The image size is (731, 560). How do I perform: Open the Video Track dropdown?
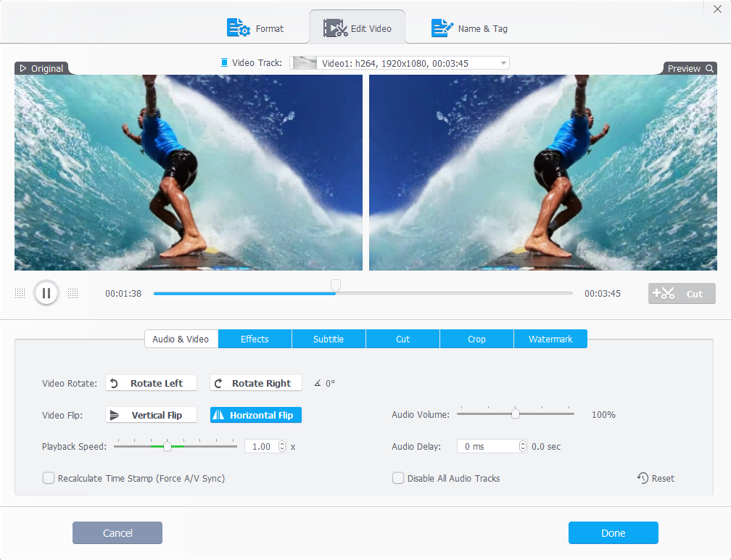(400, 63)
